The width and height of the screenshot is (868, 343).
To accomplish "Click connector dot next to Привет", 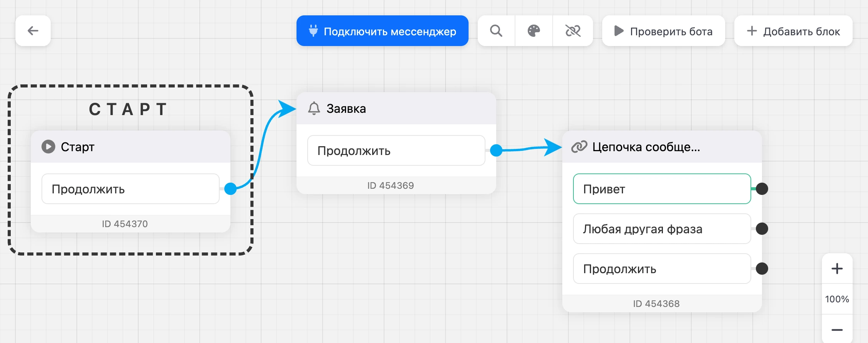I will click(x=762, y=189).
